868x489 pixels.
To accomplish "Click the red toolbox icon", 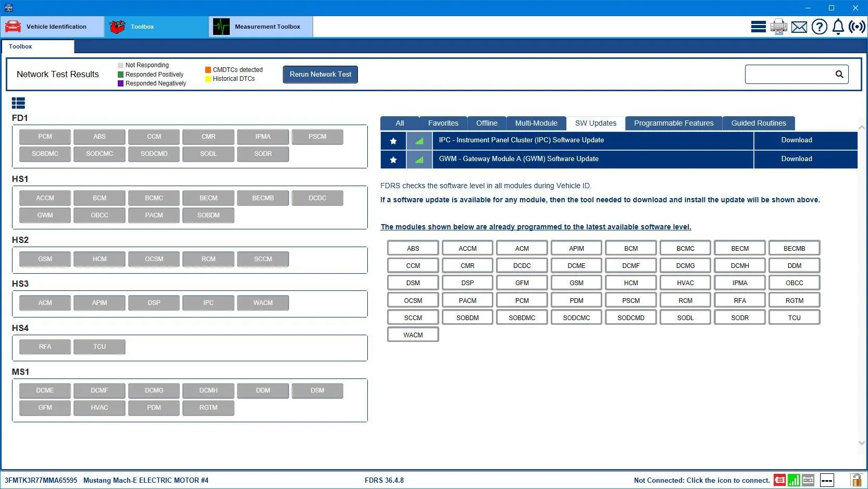I will point(117,27).
